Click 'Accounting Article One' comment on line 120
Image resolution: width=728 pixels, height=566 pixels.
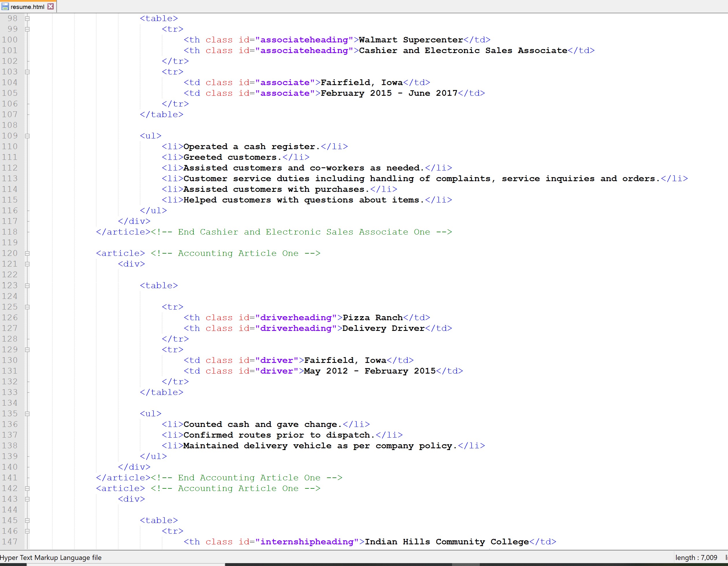235,254
